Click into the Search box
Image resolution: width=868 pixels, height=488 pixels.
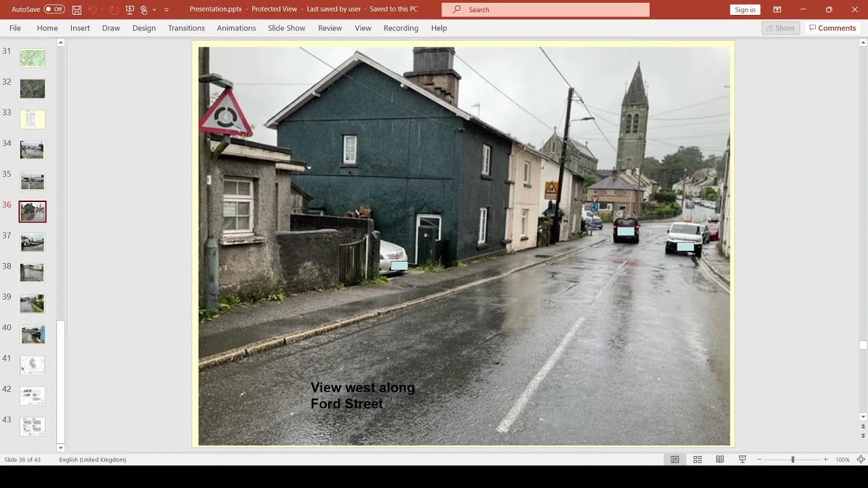(545, 9)
